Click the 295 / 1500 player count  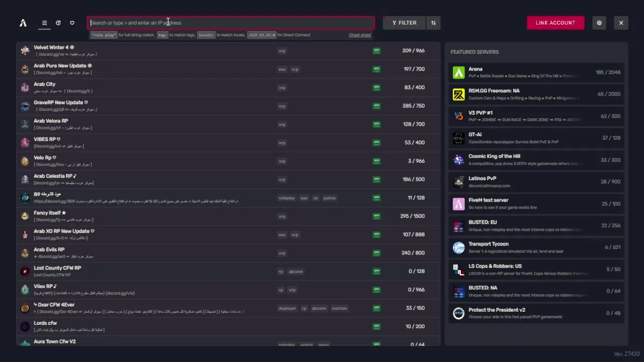click(412, 216)
